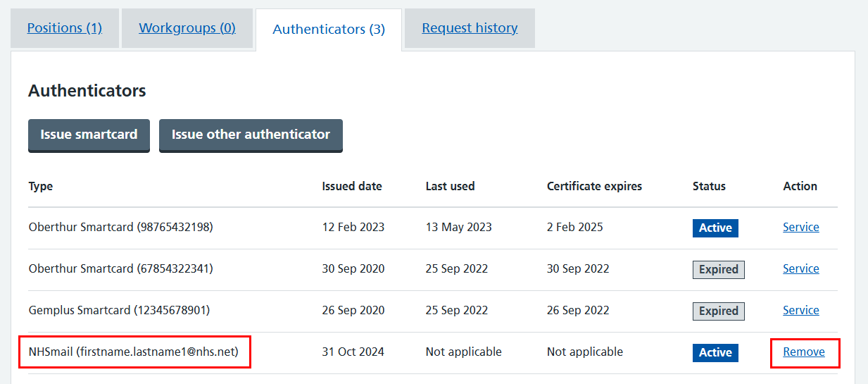Click the issued date 26 Sep 2020

coord(353,310)
